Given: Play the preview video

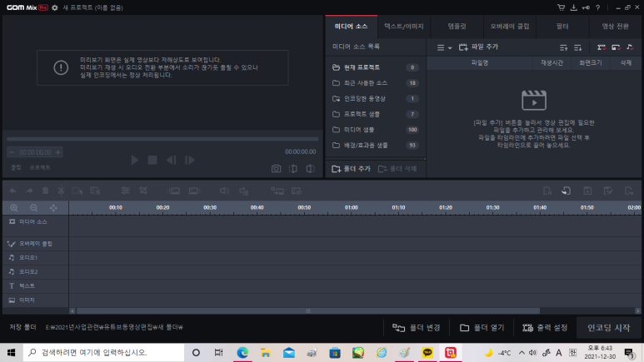Looking at the screenshot, I should [134, 160].
